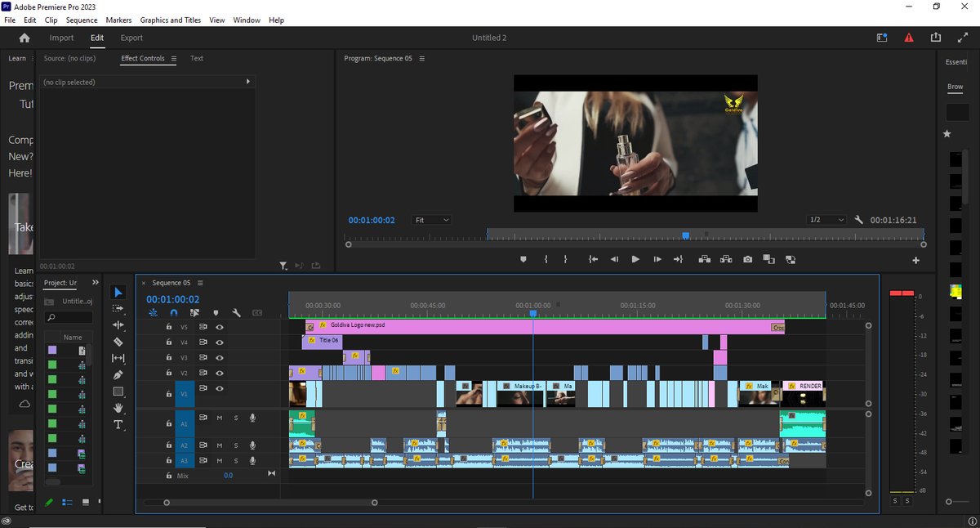Select the Rectangle tool
The height and width of the screenshot is (528, 980).
pos(118,392)
